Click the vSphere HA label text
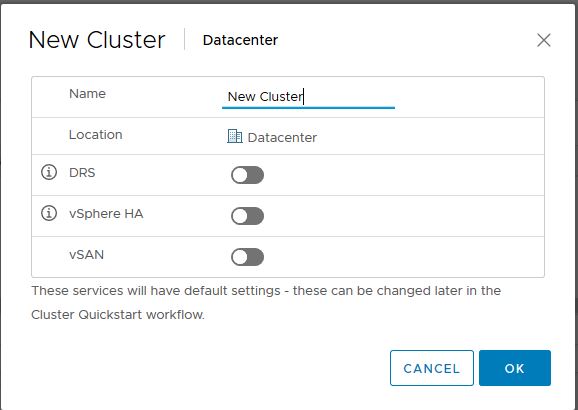The height and width of the screenshot is (410, 578). click(x=106, y=213)
